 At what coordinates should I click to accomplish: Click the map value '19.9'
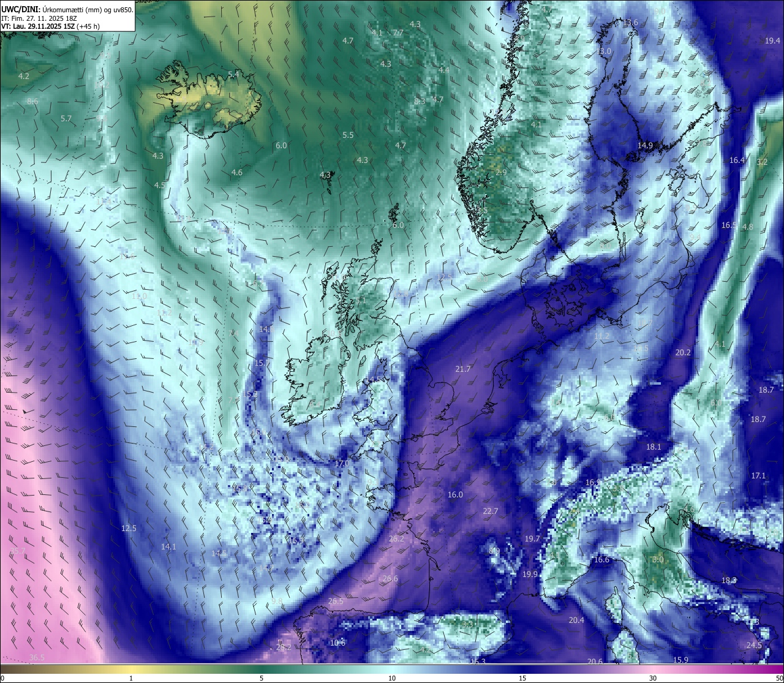[530, 574]
